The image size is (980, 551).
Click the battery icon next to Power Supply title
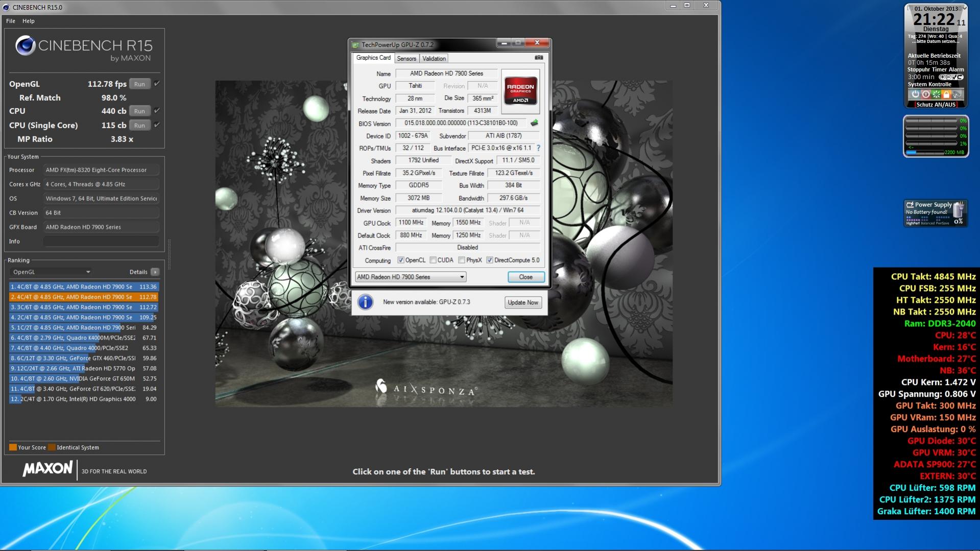pyautogui.click(x=910, y=205)
